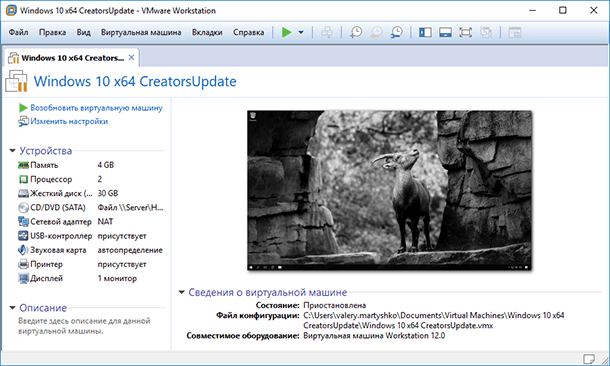Open the Вид menu
The image size is (610, 366).
pyautogui.click(x=83, y=32)
